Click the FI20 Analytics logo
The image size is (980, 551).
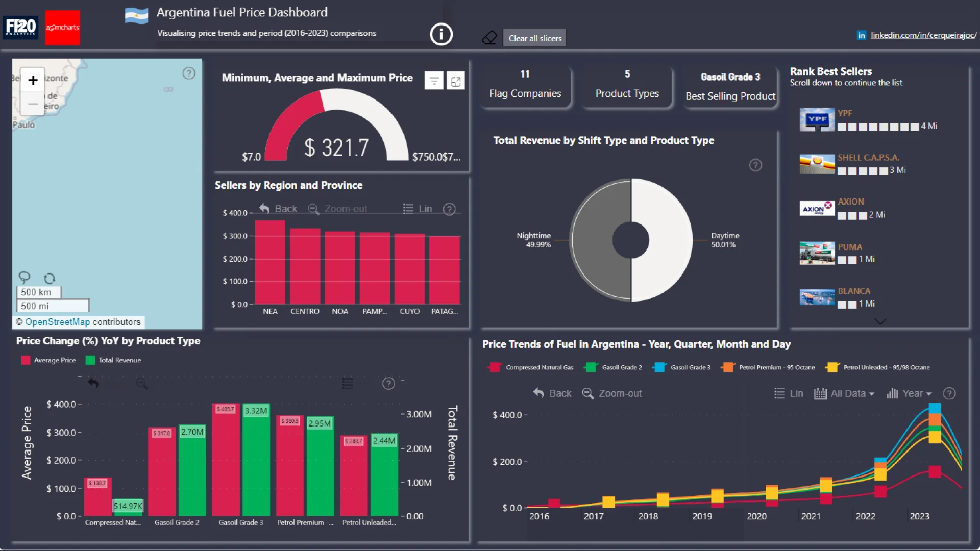tap(20, 27)
